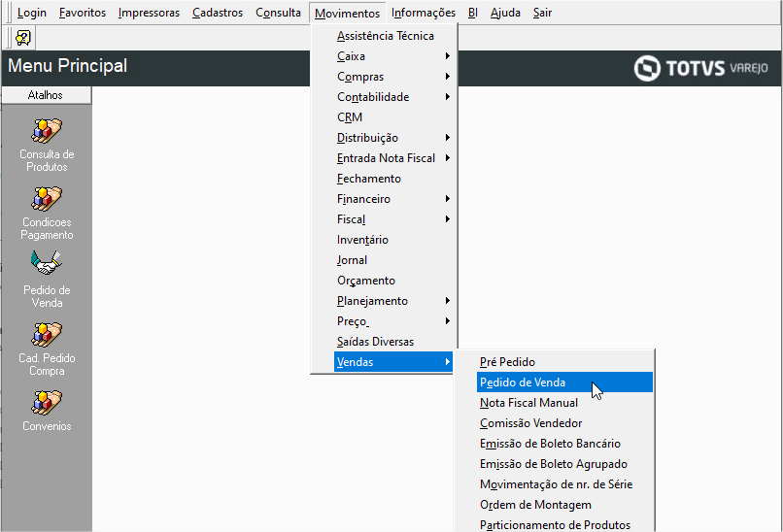Image resolution: width=783 pixels, height=532 pixels.
Task: Open the Informações menu
Action: tap(424, 13)
